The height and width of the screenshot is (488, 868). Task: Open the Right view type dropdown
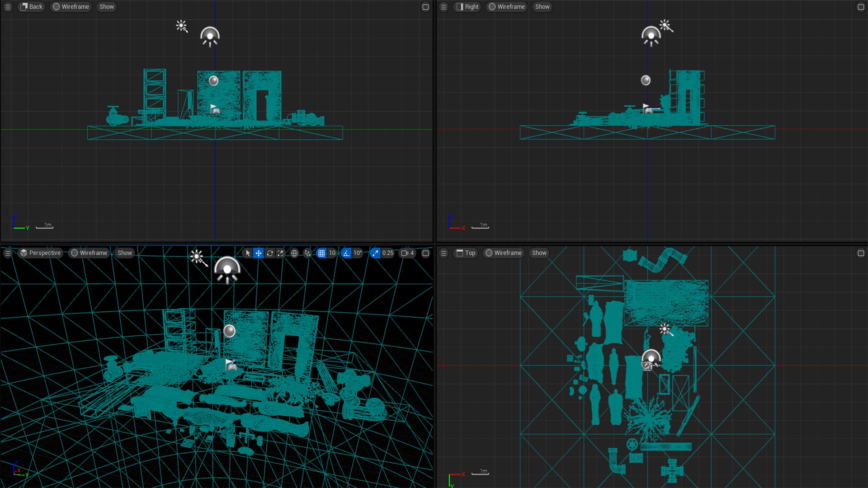click(x=467, y=7)
